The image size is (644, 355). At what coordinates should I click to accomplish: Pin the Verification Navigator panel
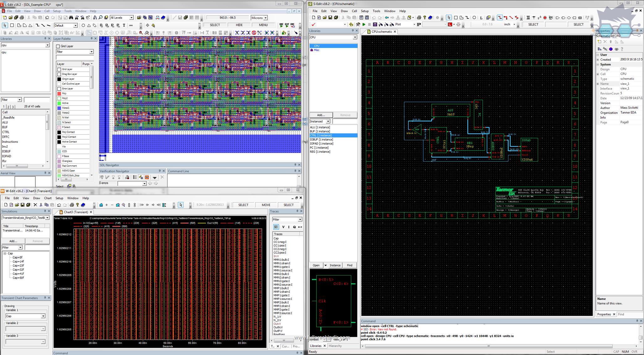point(159,171)
